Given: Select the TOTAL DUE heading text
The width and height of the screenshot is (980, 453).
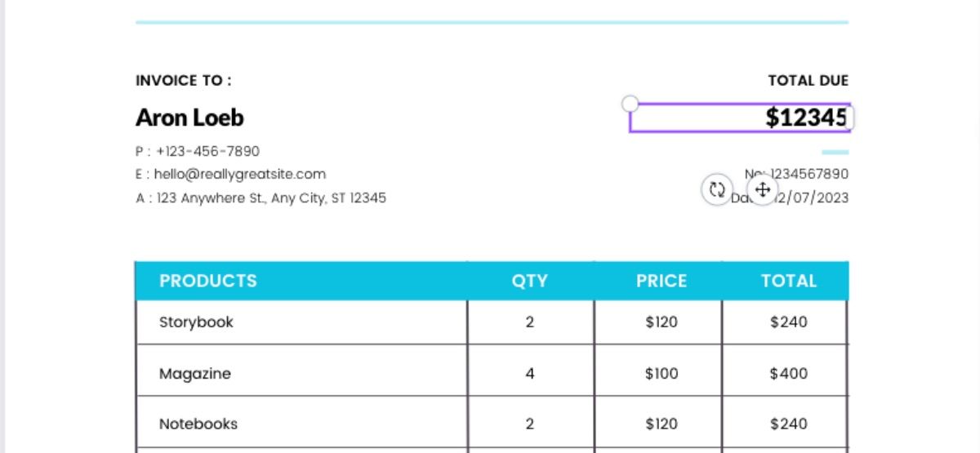Looking at the screenshot, I should click(808, 81).
